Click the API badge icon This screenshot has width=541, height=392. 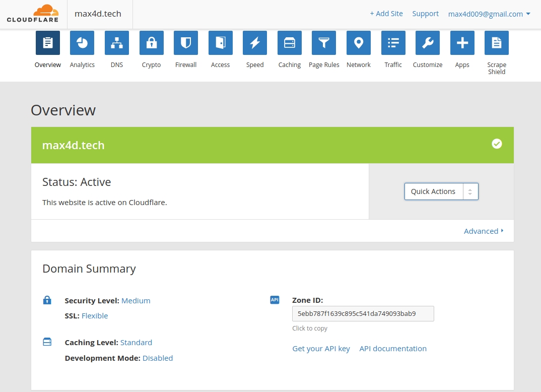tap(275, 300)
